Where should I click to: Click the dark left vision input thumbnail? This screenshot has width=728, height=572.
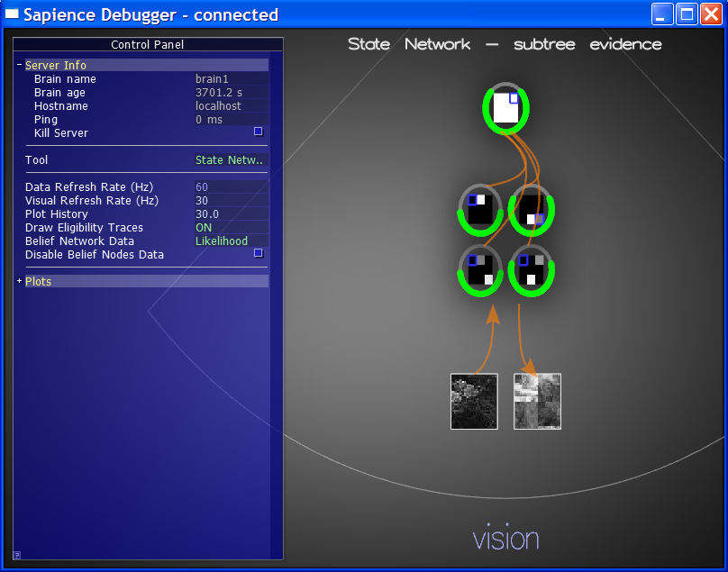[474, 401]
